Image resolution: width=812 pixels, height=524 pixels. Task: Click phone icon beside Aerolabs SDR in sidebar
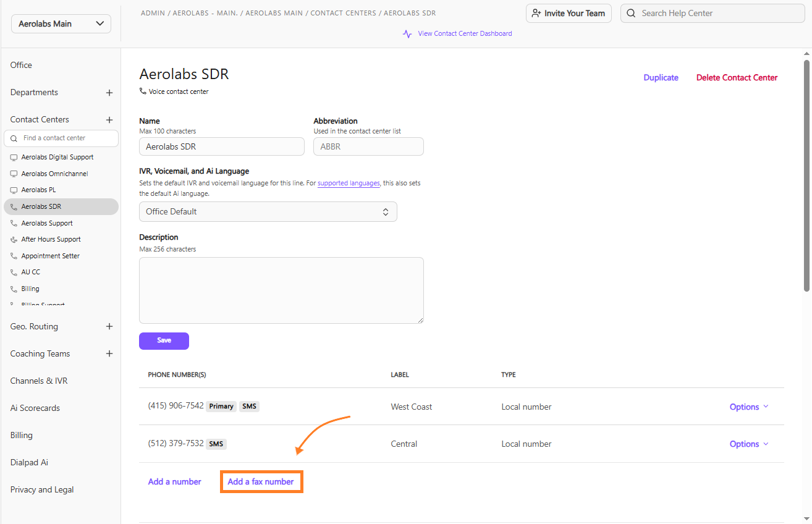pos(14,207)
